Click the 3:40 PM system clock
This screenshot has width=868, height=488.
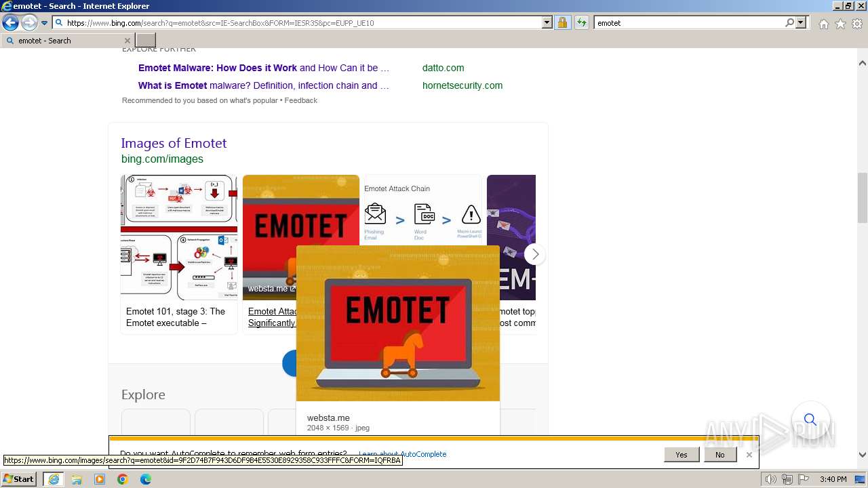(833, 479)
